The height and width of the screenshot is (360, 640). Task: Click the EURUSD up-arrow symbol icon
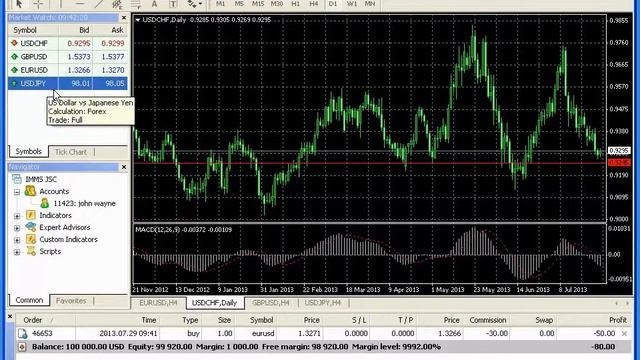(x=14, y=70)
